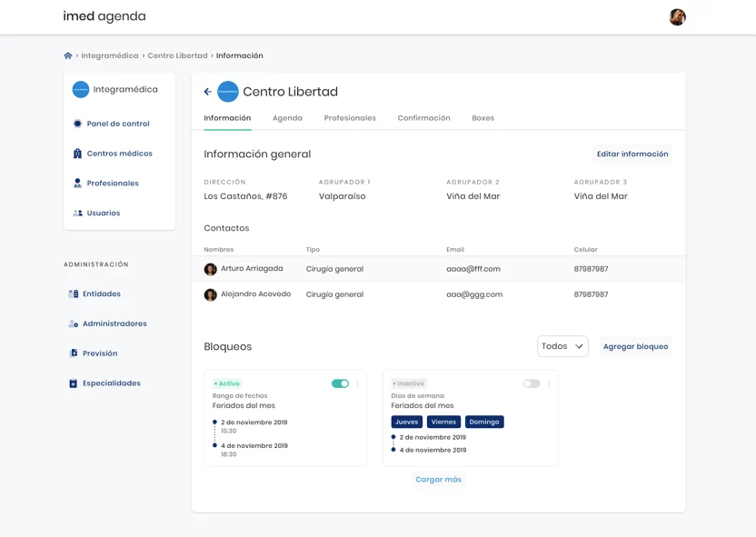Switch to the Boxes tab
This screenshot has width=756, height=537.
[483, 118]
